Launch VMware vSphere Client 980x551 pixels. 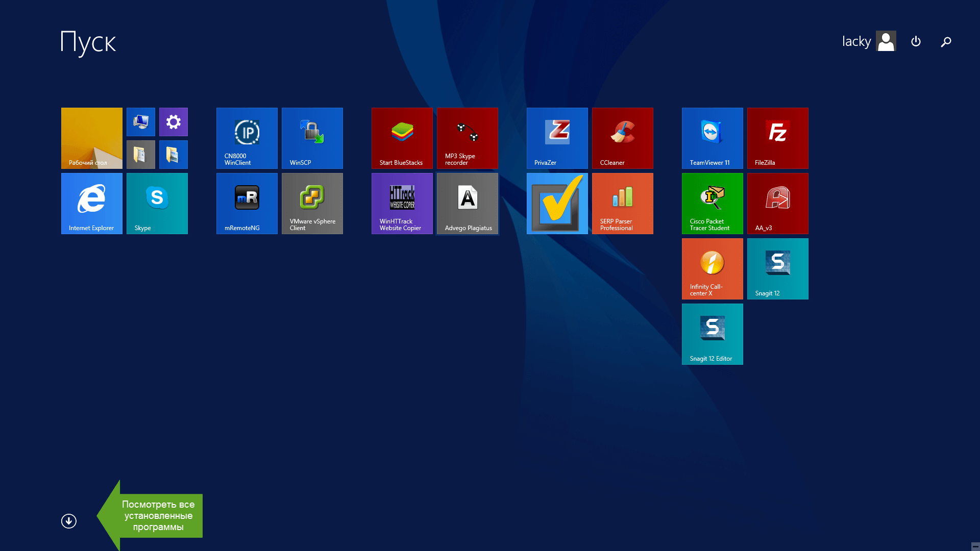pos(312,203)
